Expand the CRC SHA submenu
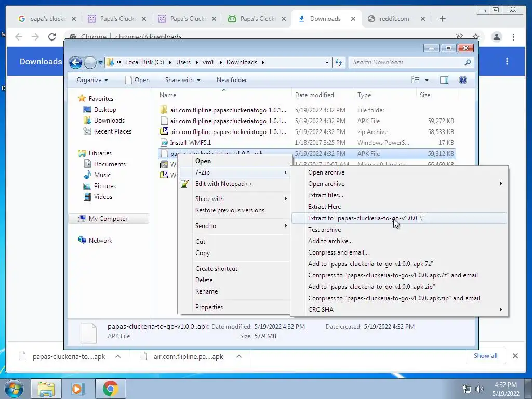The width and height of the screenshot is (532, 399). click(400, 310)
